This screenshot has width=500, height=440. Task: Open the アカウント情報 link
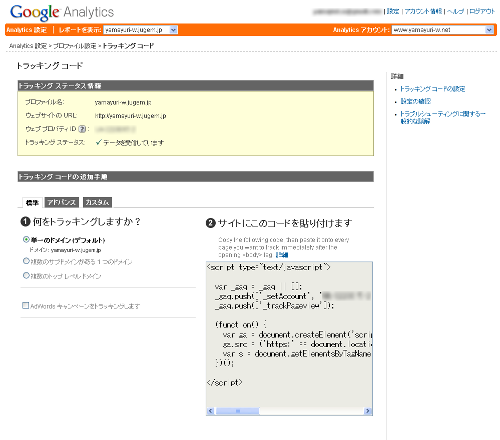(423, 11)
